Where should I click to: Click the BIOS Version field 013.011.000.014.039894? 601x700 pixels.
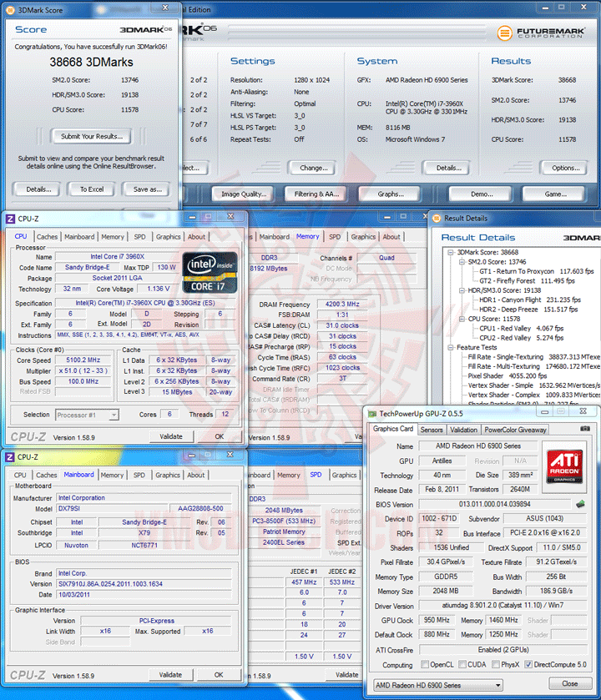494,504
